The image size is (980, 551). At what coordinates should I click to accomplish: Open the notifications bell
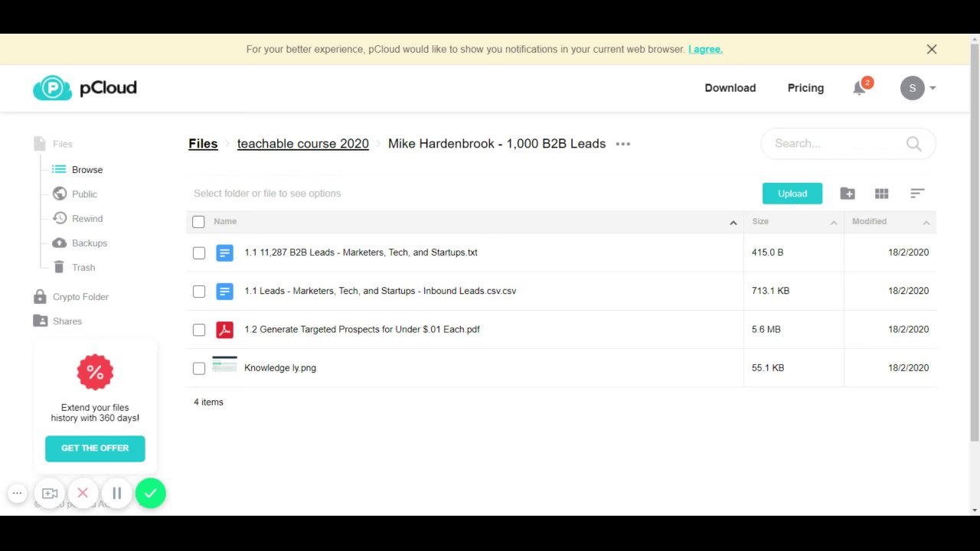tap(859, 88)
